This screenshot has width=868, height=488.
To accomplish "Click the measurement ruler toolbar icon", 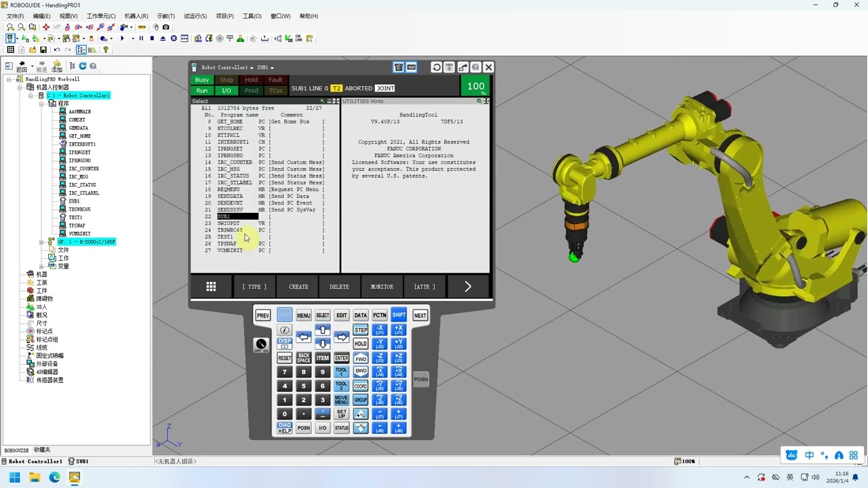I will coord(142,27).
